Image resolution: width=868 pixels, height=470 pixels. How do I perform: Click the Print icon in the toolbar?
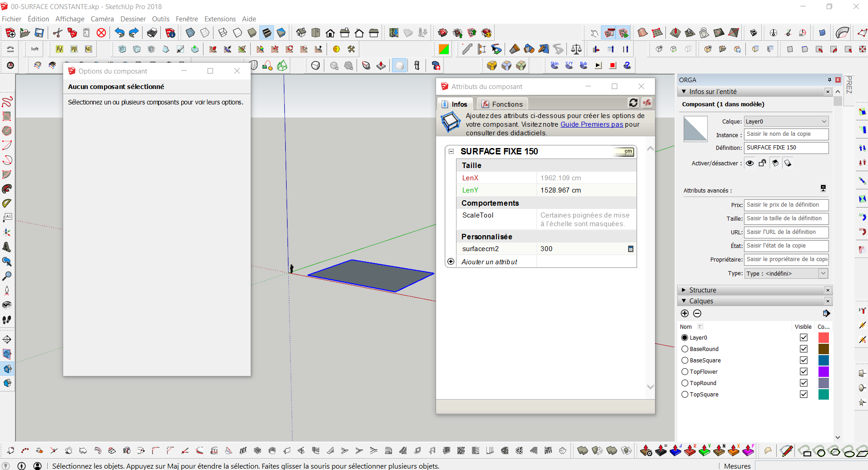pyautogui.click(x=152, y=33)
